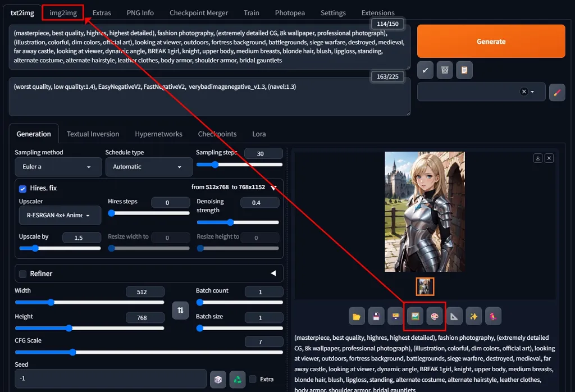
Task: Swap width and height values
Action: [x=180, y=310]
